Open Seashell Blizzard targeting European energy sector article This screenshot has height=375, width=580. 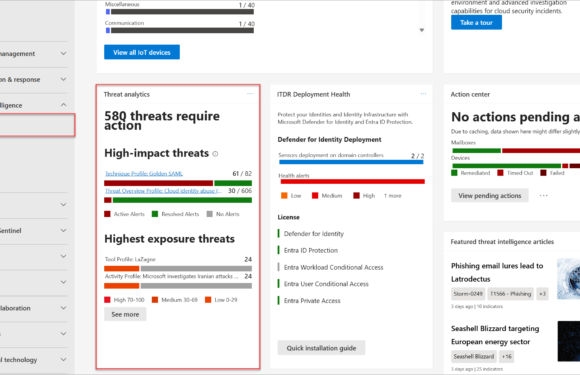(x=495, y=335)
